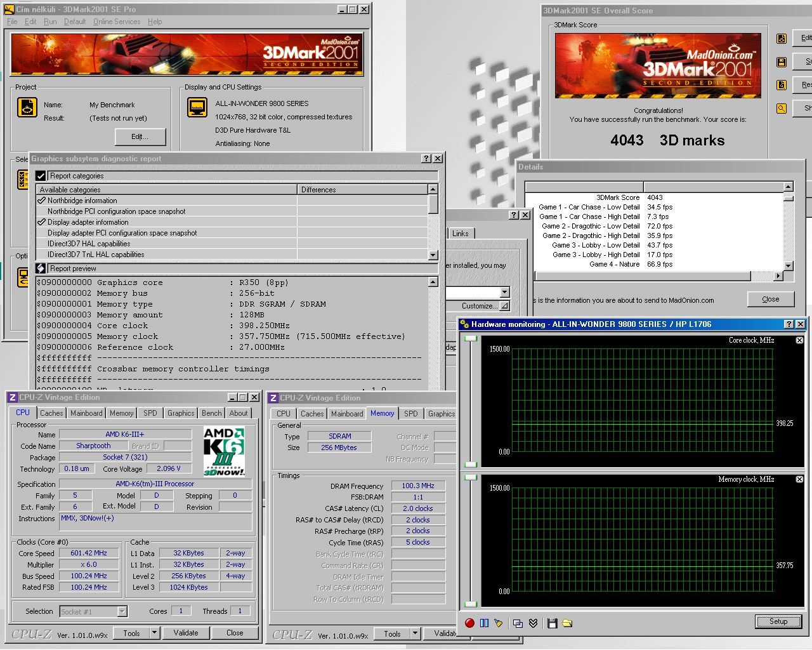Click the Edit... project button
The height and width of the screenshot is (650, 812).
[140, 136]
